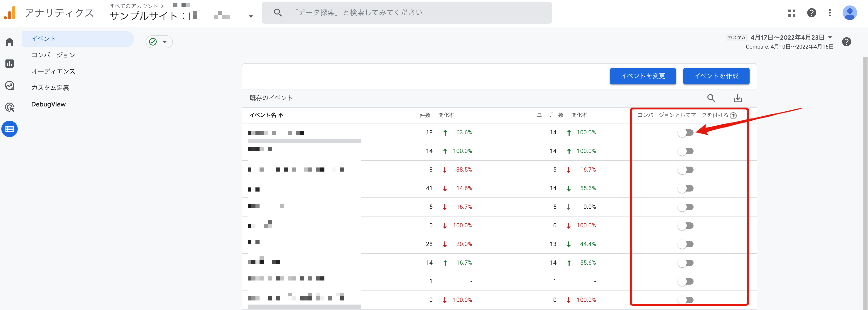Toggle conversion mark for first event row
Image resolution: width=868 pixels, height=310 pixels.
685,133
